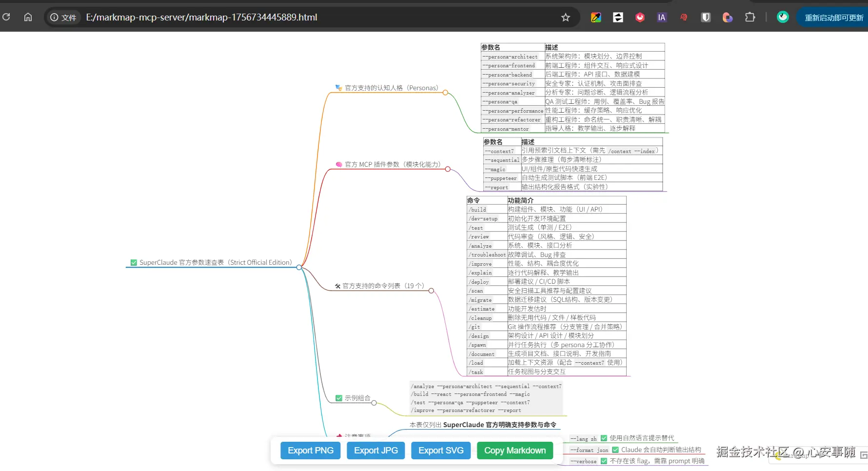Copy the mind map Markdown
This screenshot has height=471, width=868.
(x=515, y=451)
